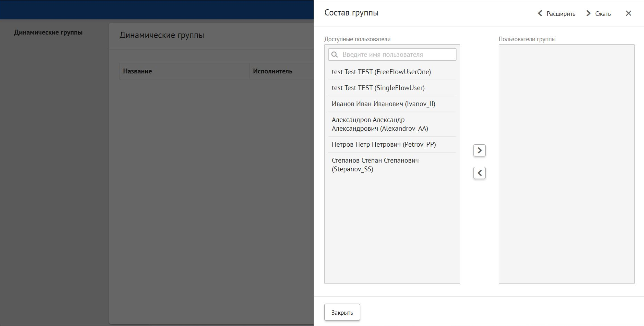Open Динамические группы sidebar menu item

(48, 32)
